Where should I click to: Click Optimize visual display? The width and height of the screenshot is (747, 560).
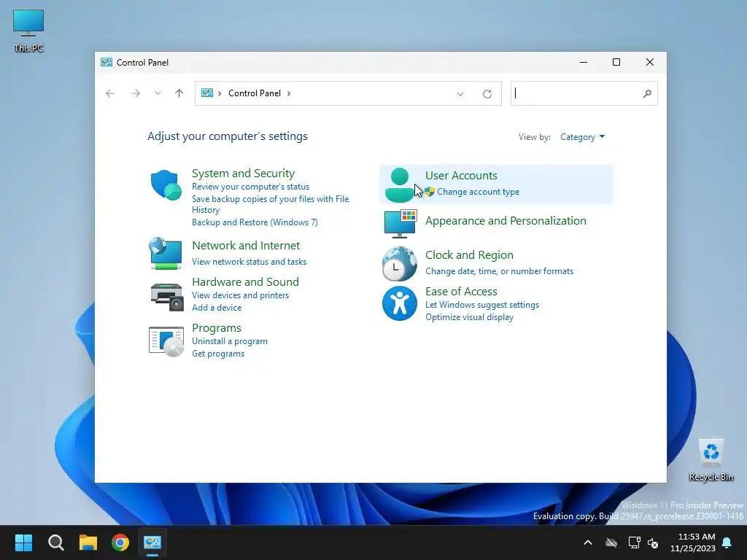point(469,317)
